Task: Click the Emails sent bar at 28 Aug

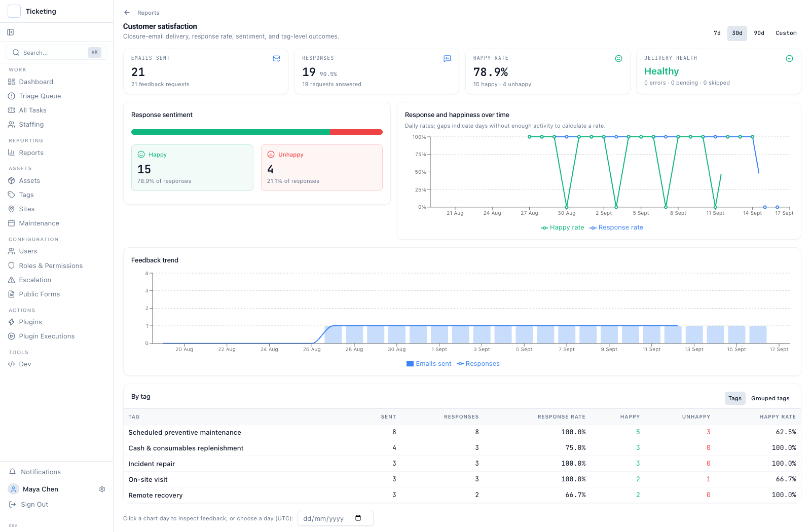Action: click(x=354, y=335)
